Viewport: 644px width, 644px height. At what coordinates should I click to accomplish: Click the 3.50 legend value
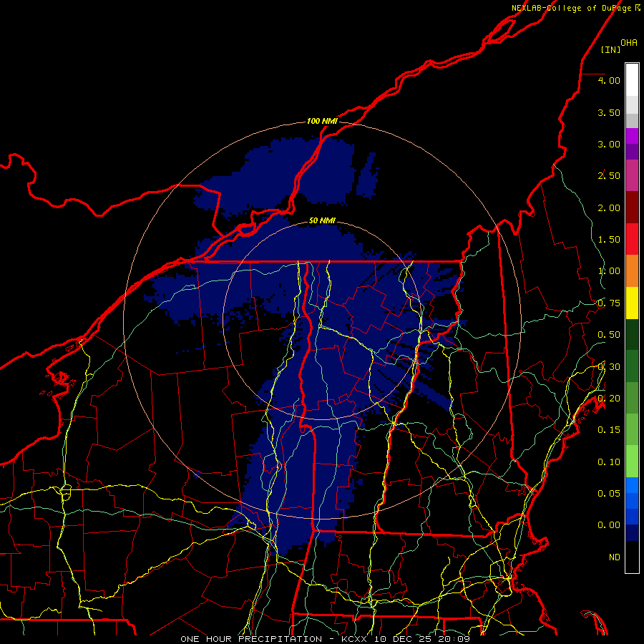click(609, 112)
